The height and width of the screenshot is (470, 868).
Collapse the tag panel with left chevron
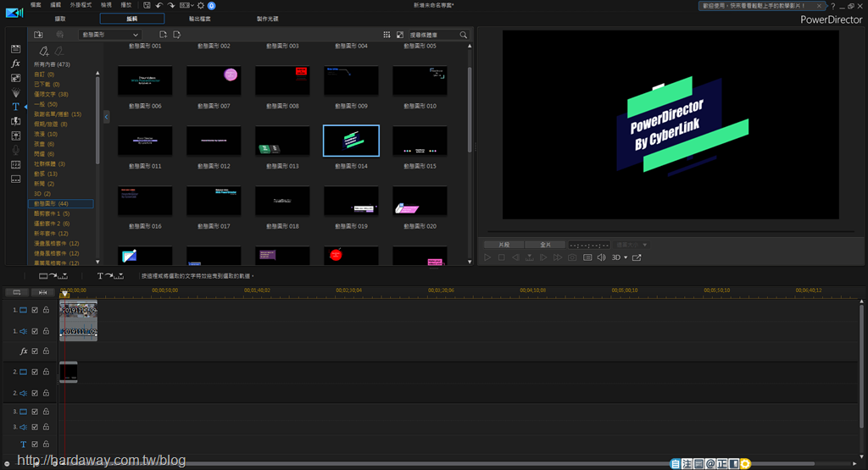tap(106, 117)
